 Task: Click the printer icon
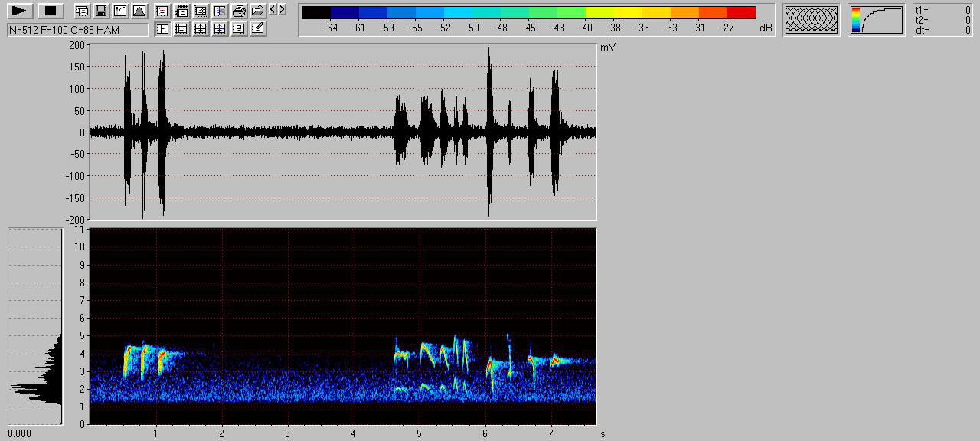tap(239, 11)
